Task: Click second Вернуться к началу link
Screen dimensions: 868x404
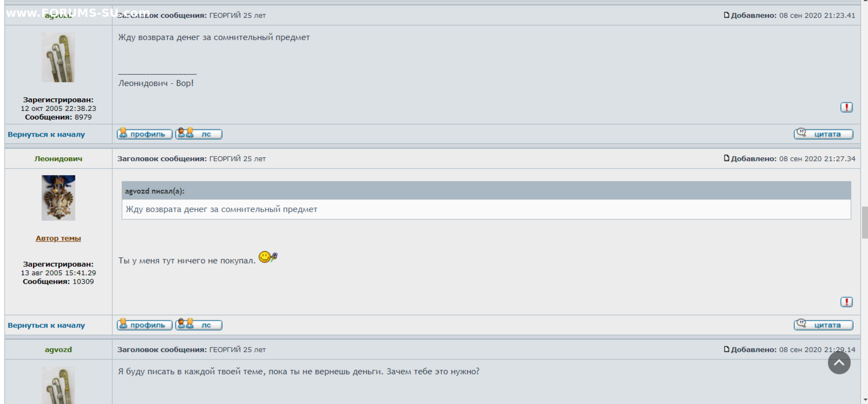Action: (x=46, y=325)
